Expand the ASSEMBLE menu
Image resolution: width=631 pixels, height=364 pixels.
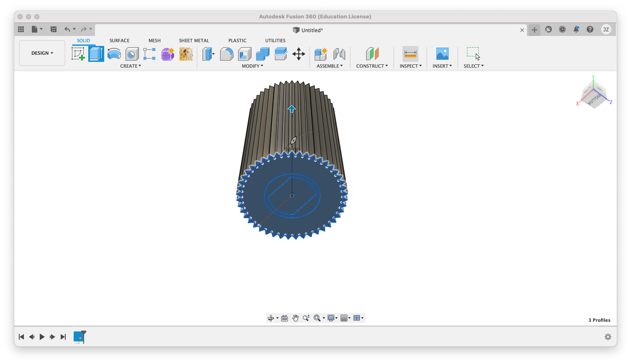330,66
